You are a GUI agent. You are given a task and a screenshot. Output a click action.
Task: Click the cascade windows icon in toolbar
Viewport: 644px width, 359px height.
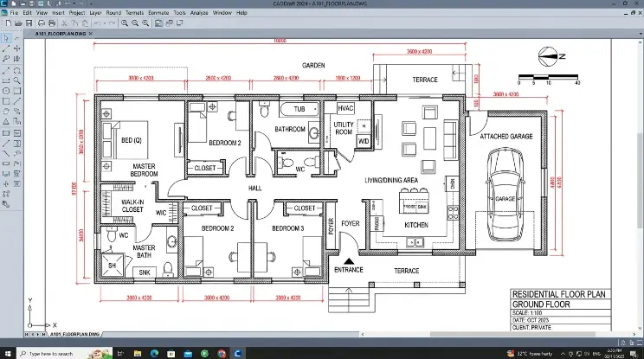pos(169,23)
